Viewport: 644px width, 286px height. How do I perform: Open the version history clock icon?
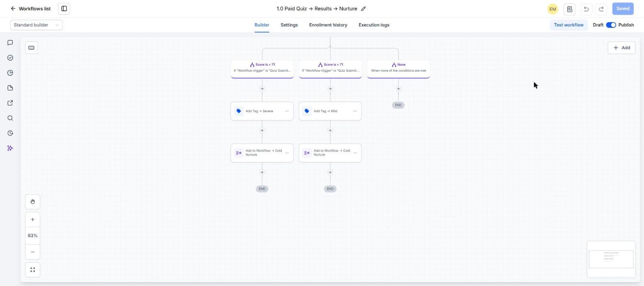(10, 133)
